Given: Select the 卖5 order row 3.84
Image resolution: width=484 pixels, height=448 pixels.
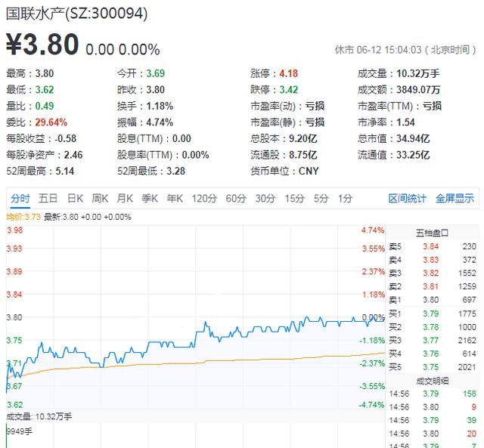Looking at the screenshot, I should [432, 246].
